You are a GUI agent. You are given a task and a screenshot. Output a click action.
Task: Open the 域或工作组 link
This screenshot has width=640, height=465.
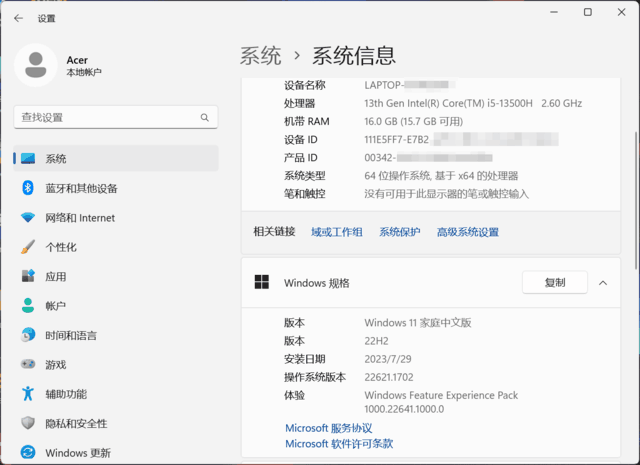coord(337,232)
